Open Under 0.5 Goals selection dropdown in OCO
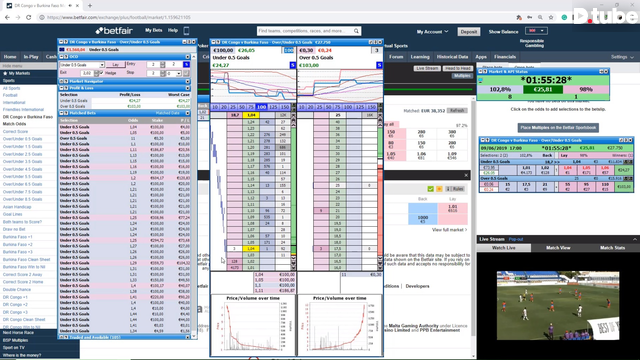640x360 pixels. [x=82, y=64]
